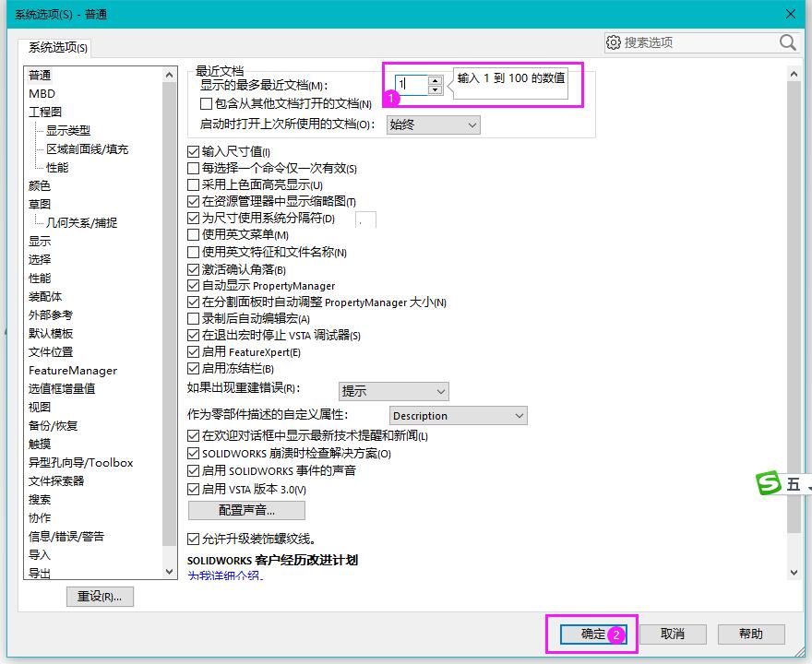Toggle 在退出宏时停止 VSTA 调试器 checkbox
This screenshot has height=664, width=812.
point(193,336)
